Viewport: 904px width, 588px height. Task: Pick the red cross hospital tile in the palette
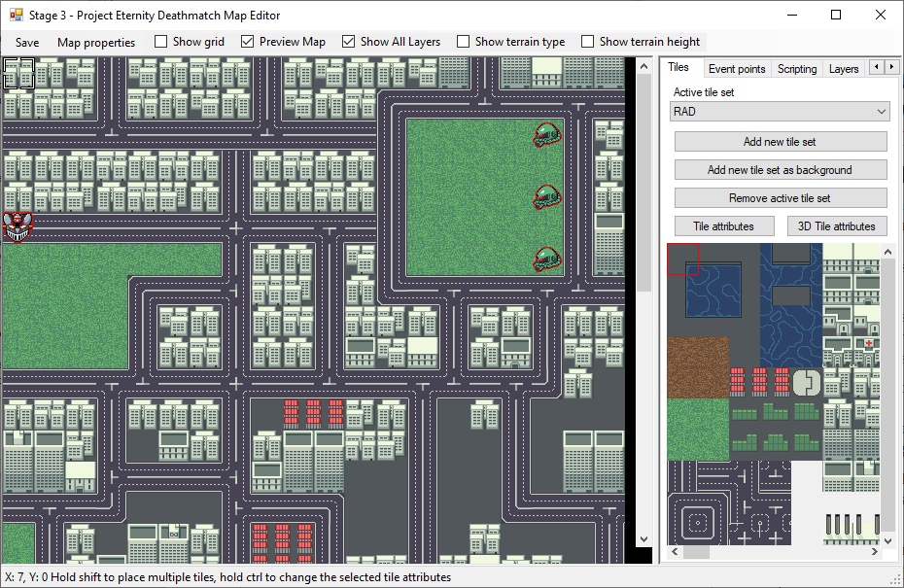[x=868, y=344]
